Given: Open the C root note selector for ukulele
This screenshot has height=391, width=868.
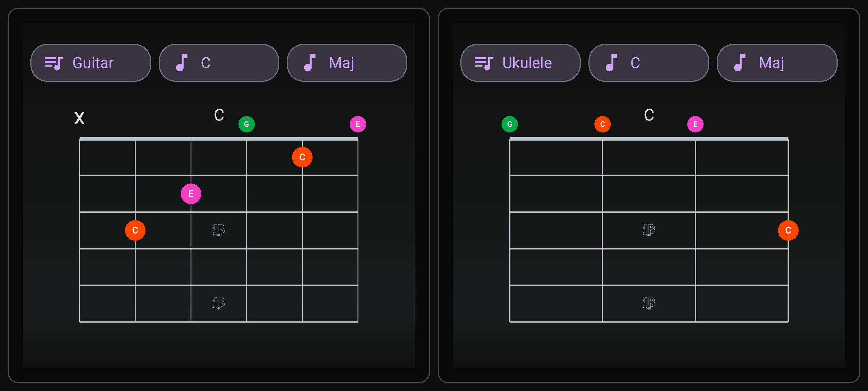Looking at the screenshot, I should (x=648, y=62).
